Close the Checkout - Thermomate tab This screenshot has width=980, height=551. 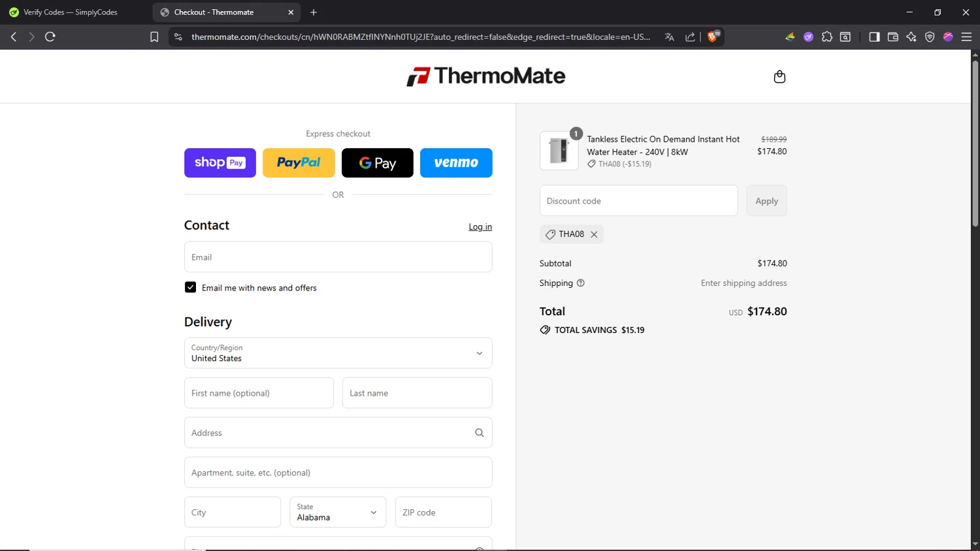click(x=291, y=12)
